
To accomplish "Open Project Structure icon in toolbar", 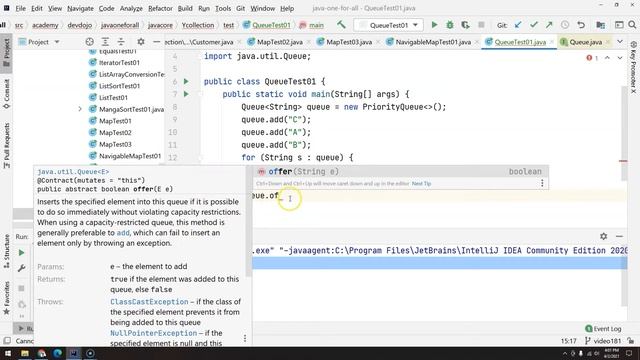I will click(600, 25).
